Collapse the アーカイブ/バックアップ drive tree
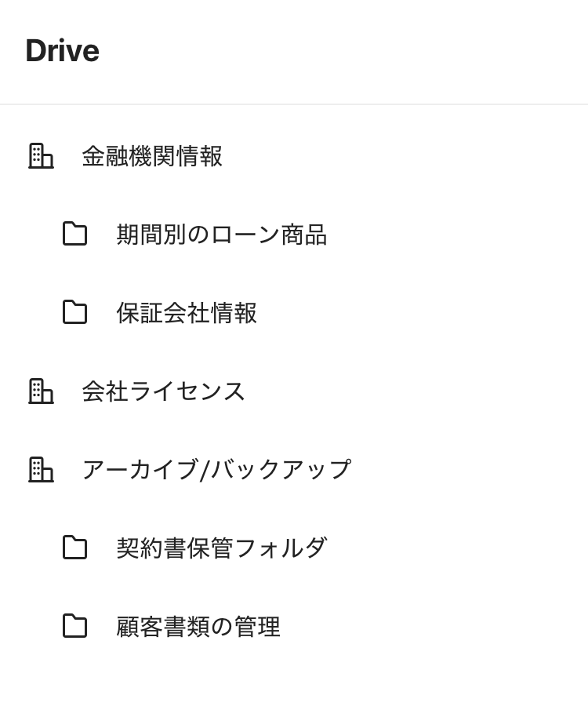 point(41,469)
